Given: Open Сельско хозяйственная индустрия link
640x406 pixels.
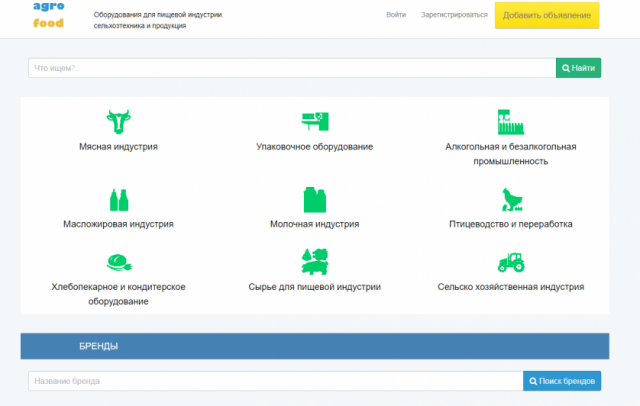Looking at the screenshot, I should pos(511,287).
